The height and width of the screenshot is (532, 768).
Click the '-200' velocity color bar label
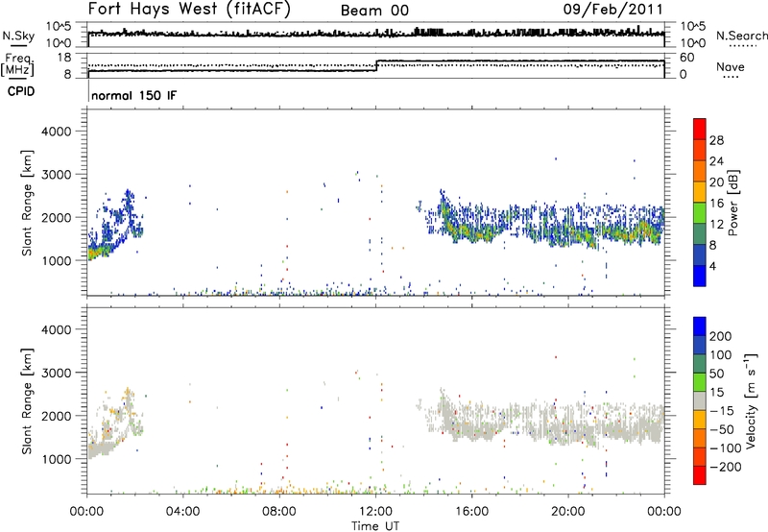(x=726, y=467)
